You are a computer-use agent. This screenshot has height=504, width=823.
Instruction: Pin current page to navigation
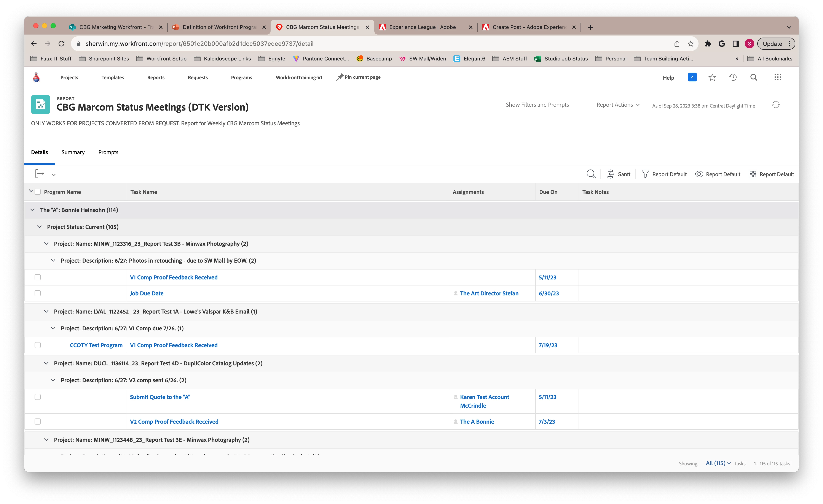[358, 77]
